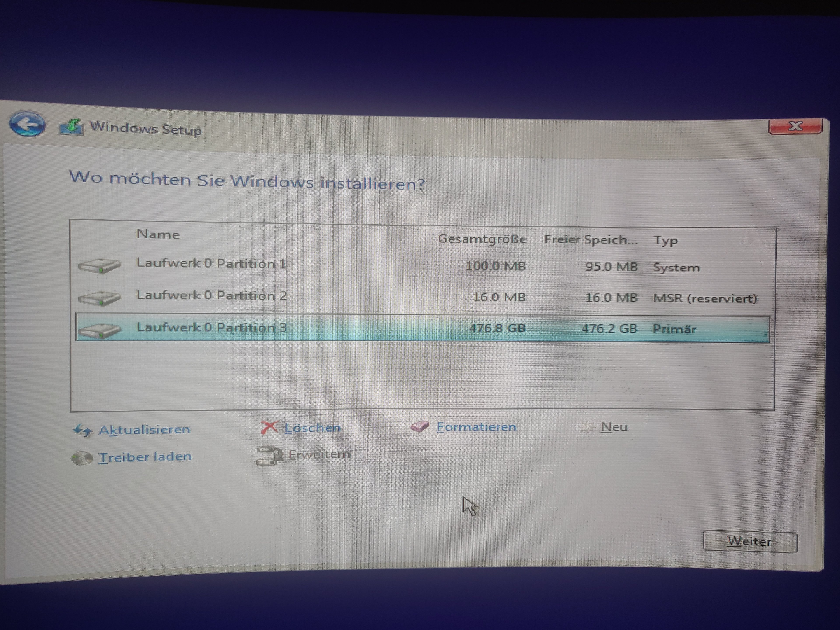
Task: Click the Treiber laden disc icon
Action: point(82,458)
